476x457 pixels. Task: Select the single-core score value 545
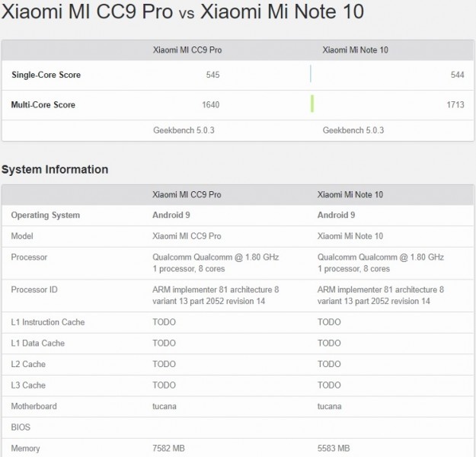[x=212, y=75]
